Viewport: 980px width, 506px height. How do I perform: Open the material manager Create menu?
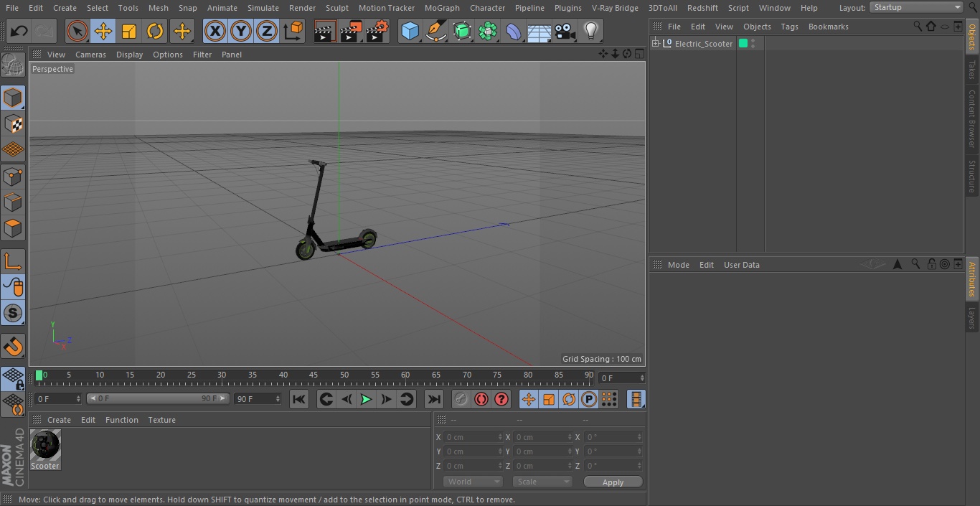pos(59,420)
